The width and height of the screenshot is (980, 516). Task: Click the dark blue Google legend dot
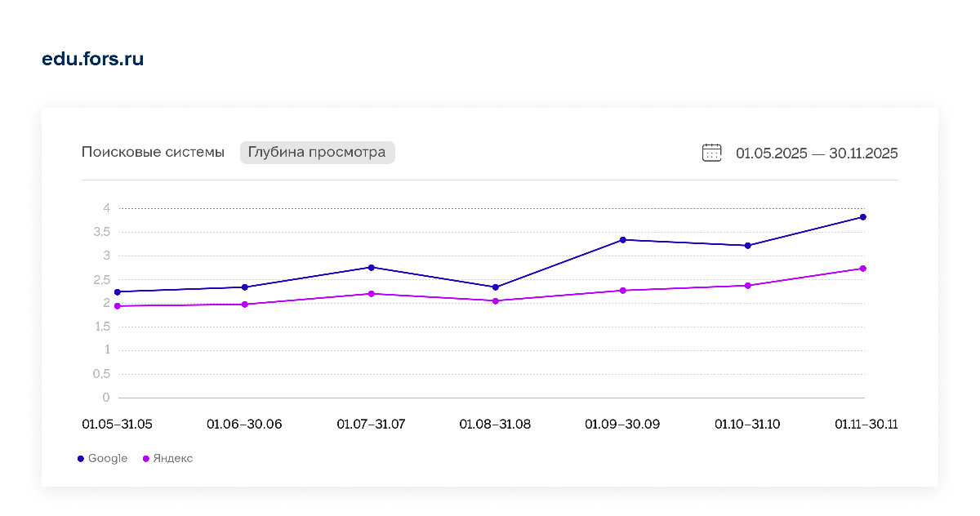click(x=81, y=459)
